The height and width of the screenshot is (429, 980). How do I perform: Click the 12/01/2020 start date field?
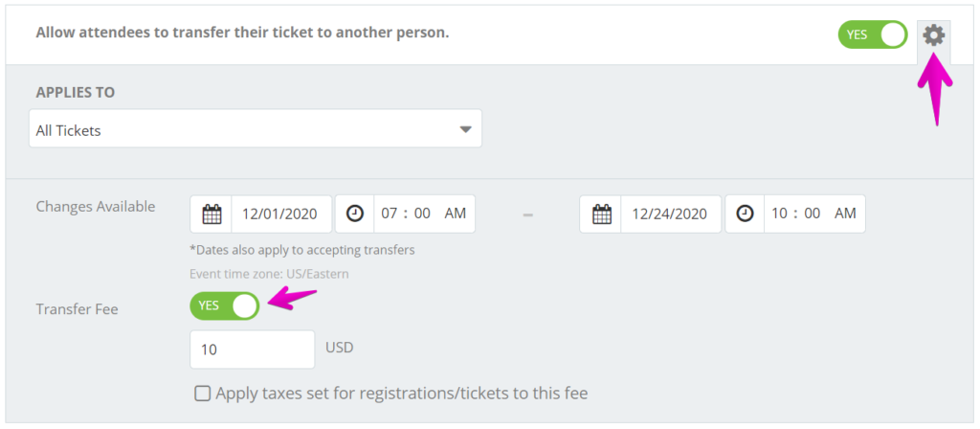tap(282, 214)
